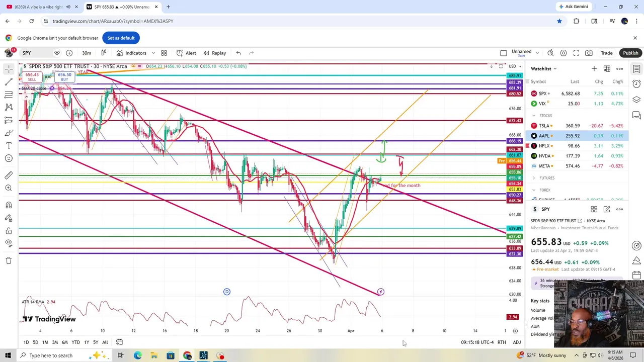Screen dimensions: 644x362
Task: Click the undo arrow in chart toolbar
Action: click(x=238, y=53)
